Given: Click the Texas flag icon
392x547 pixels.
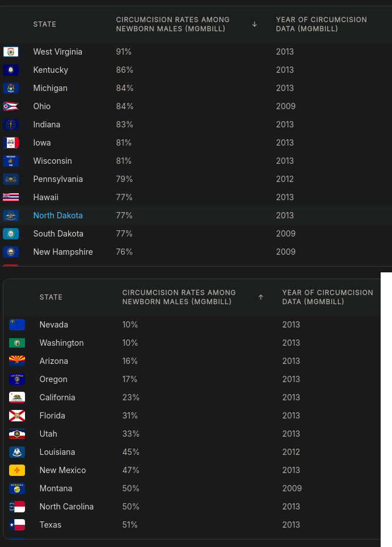Looking at the screenshot, I should [x=17, y=525].
